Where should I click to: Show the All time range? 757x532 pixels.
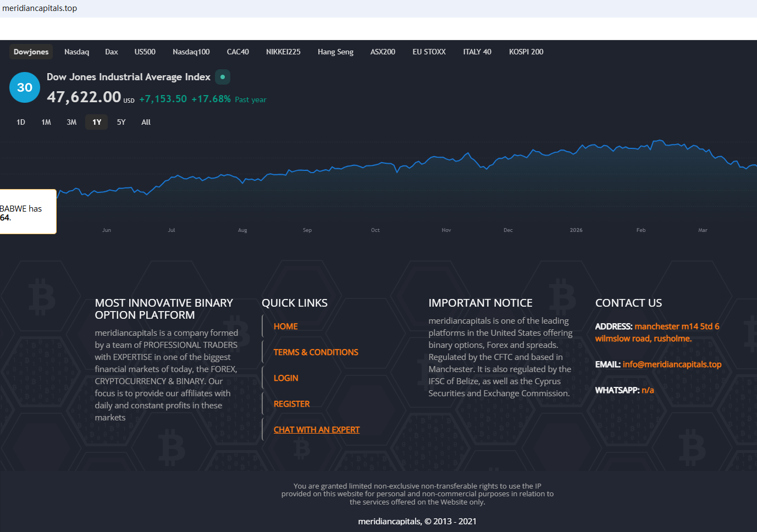point(146,122)
